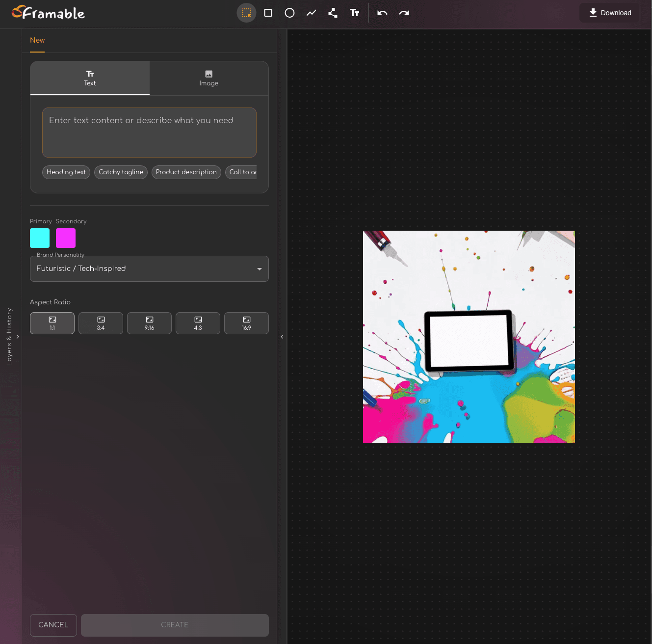Redo the last action

(x=404, y=13)
